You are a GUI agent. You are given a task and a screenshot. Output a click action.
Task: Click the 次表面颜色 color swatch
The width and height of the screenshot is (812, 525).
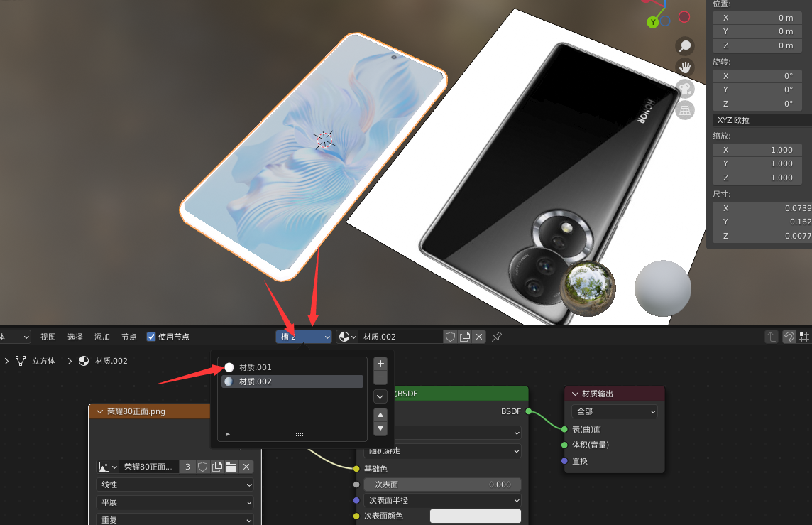point(476,516)
